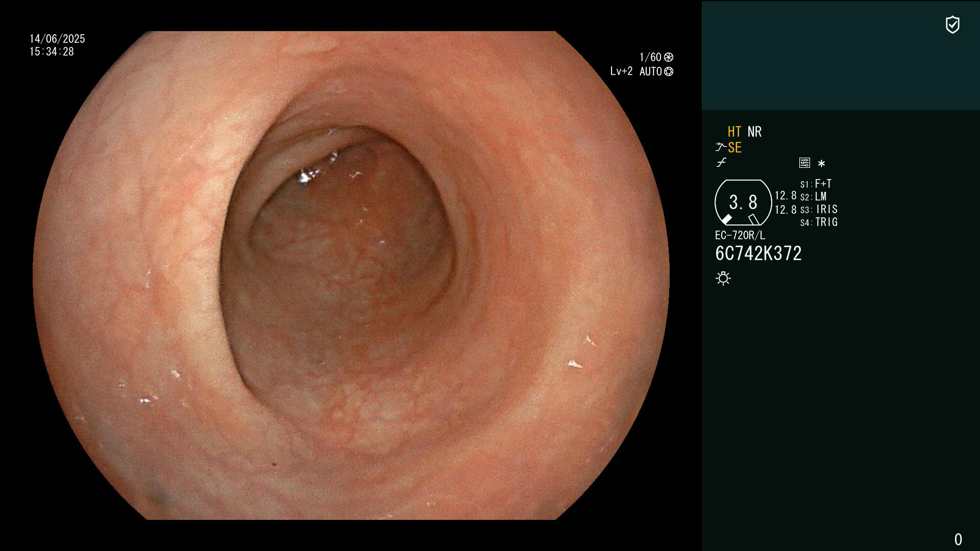Click the light source lamp icon
This screenshot has height=551, width=980.
coord(723,278)
